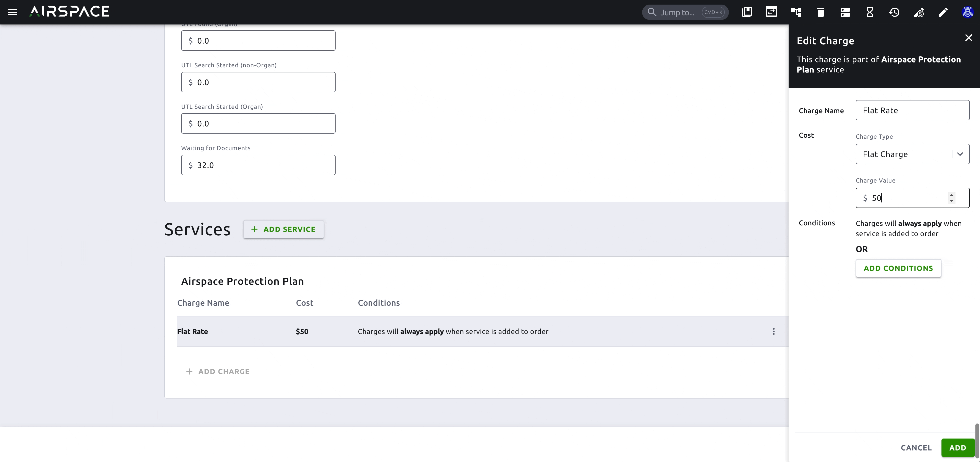Click the Charge Name field

coord(912,110)
